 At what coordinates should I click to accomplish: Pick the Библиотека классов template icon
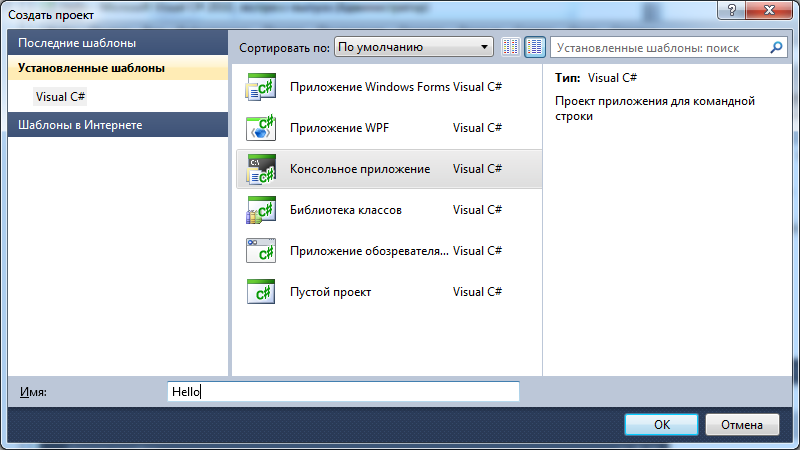pyautogui.click(x=261, y=210)
